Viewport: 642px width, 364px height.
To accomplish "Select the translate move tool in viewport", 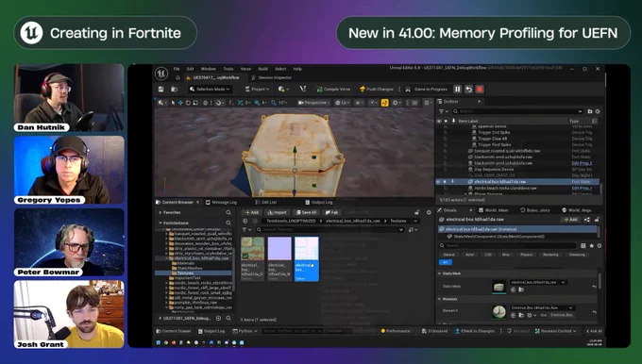I will tap(180, 103).
